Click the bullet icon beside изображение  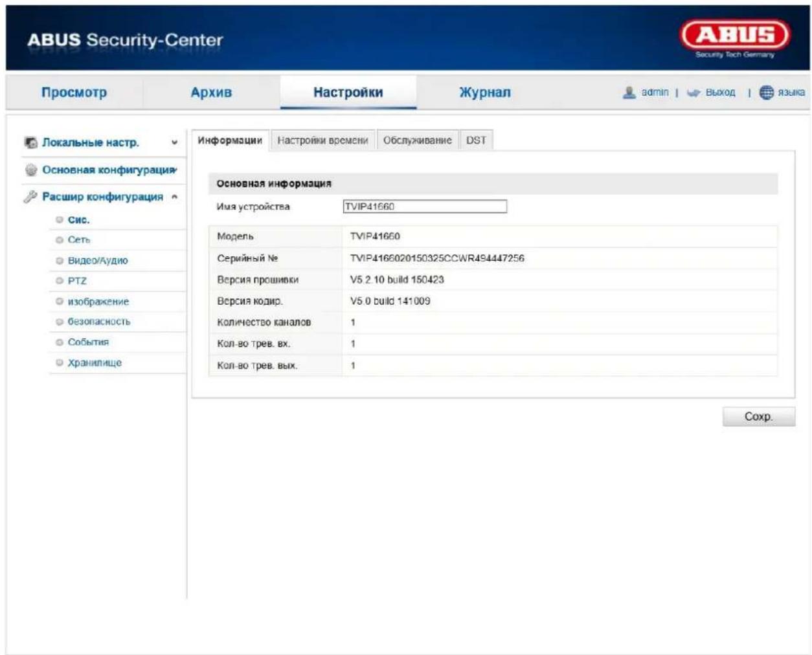click(x=60, y=302)
